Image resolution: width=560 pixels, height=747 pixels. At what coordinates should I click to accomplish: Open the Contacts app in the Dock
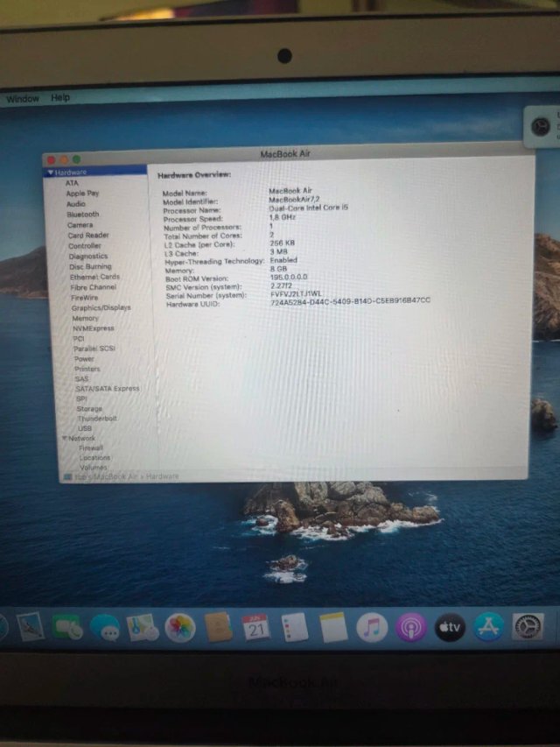click(x=218, y=627)
